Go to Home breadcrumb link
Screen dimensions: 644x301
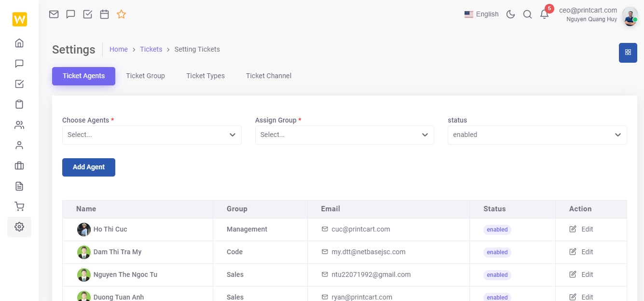pos(119,49)
